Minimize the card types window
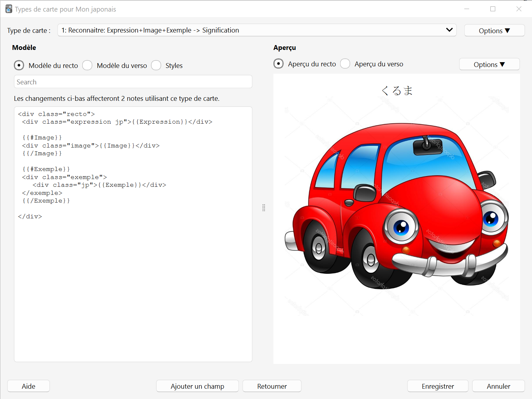532x399 pixels. pyautogui.click(x=467, y=9)
